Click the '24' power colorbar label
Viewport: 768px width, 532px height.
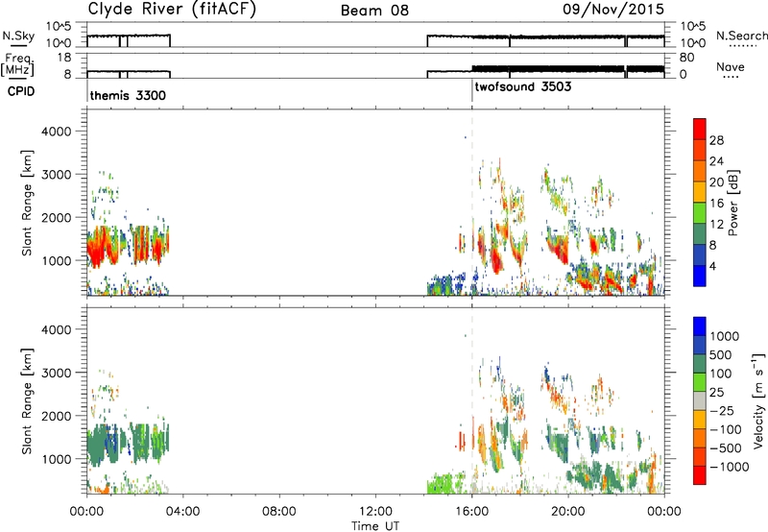[x=716, y=161]
